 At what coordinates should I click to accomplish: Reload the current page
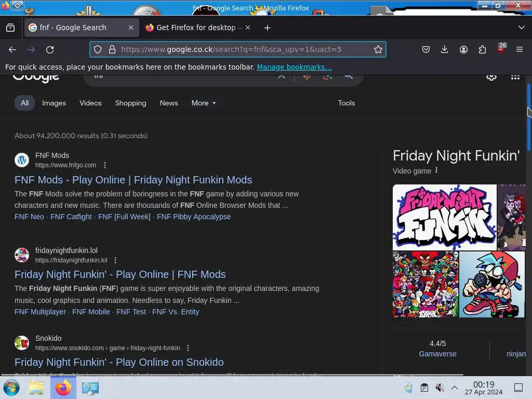(x=50, y=49)
